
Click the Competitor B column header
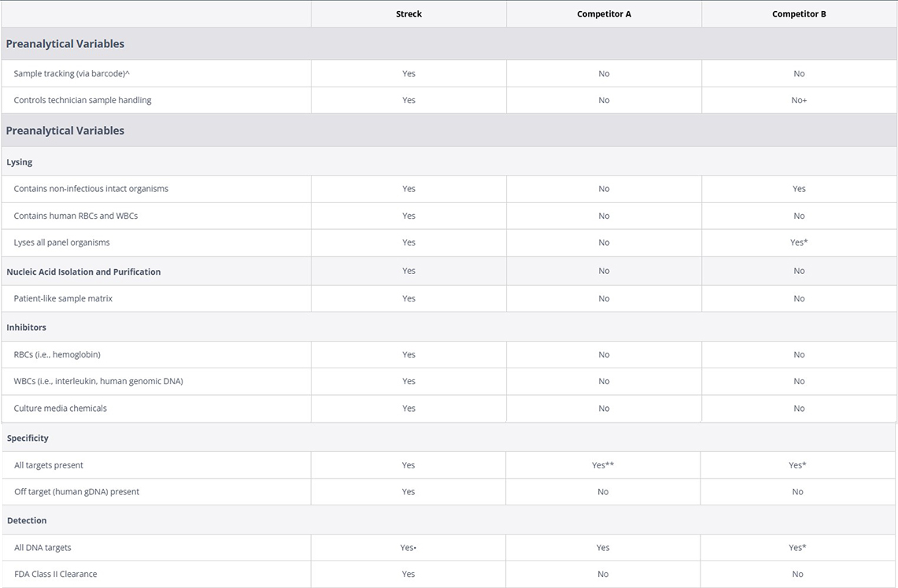pos(799,14)
